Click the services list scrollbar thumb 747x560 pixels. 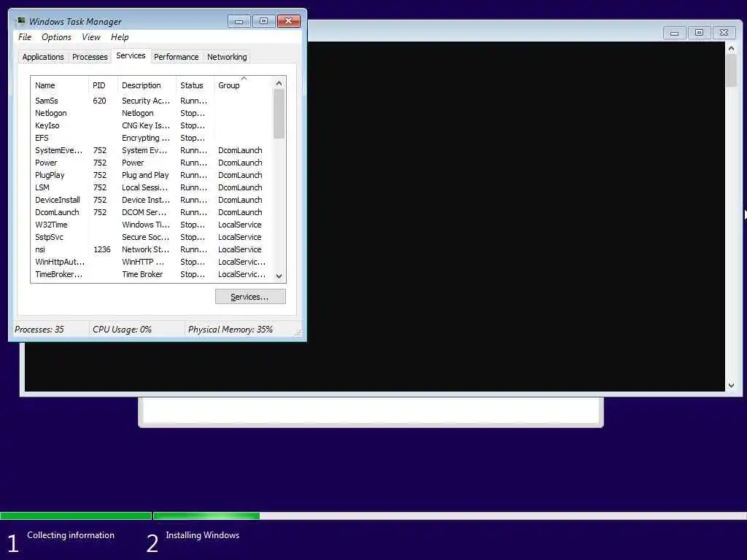(279, 114)
